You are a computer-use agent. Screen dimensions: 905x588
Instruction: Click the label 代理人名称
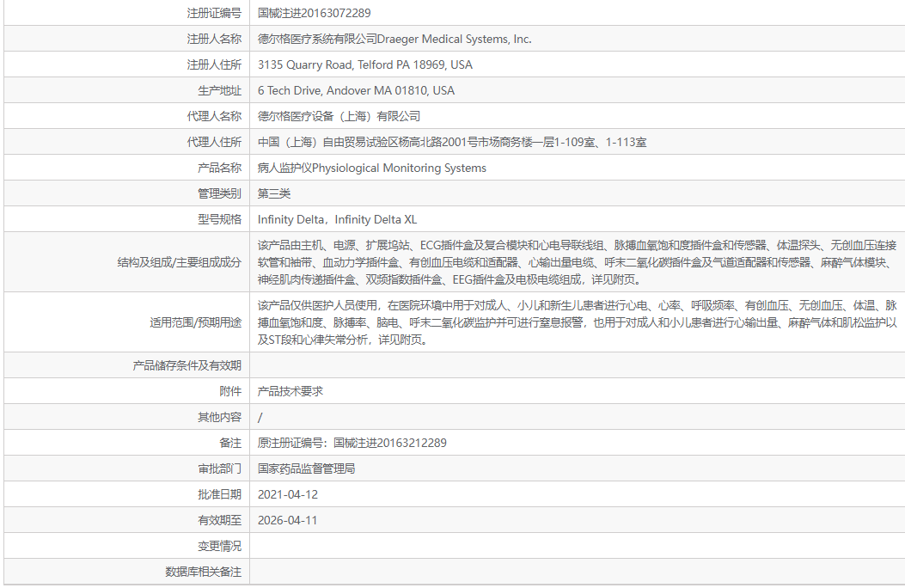pos(213,116)
